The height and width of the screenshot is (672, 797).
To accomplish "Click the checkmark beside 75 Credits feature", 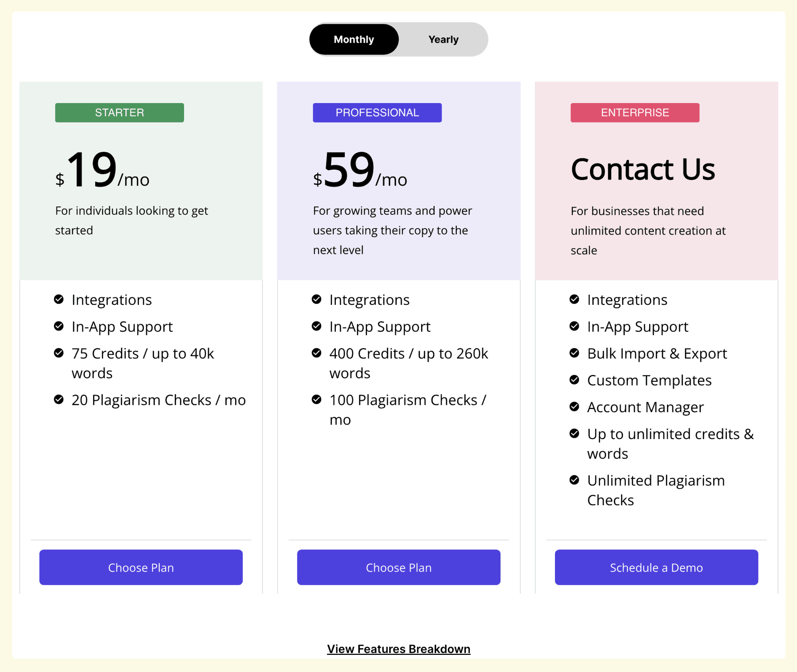I will tap(58, 353).
